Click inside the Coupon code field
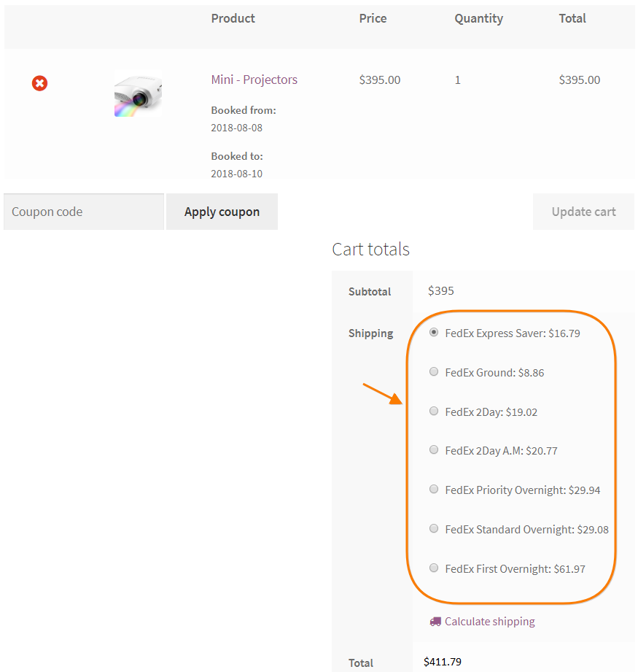Viewport: 638px width, 672px height. tap(84, 212)
